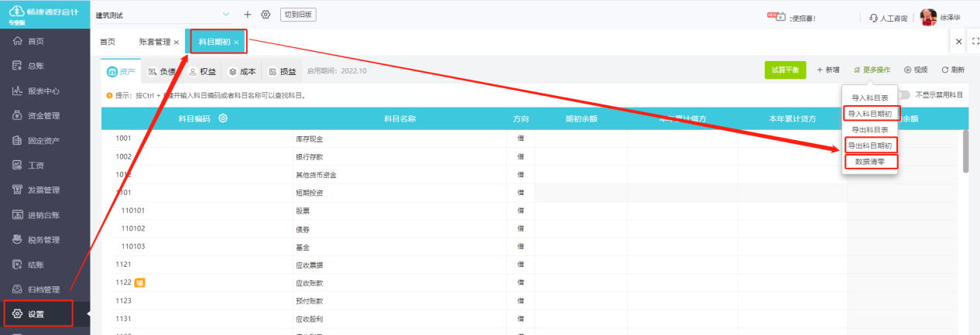This screenshot has width=980, height=335.
Task: Open 发票管理 sidebar module
Action: pyautogui.click(x=43, y=190)
